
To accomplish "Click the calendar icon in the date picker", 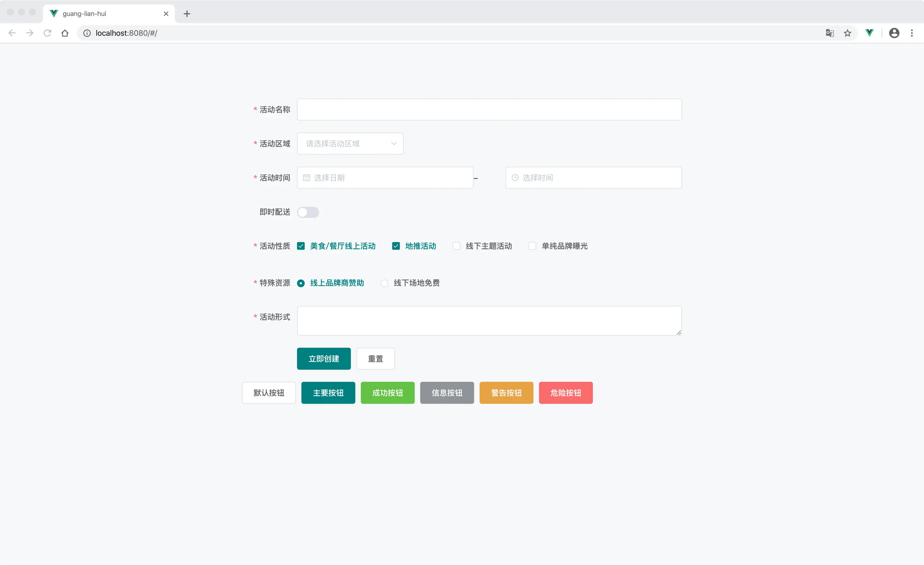I will pyautogui.click(x=307, y=177).
